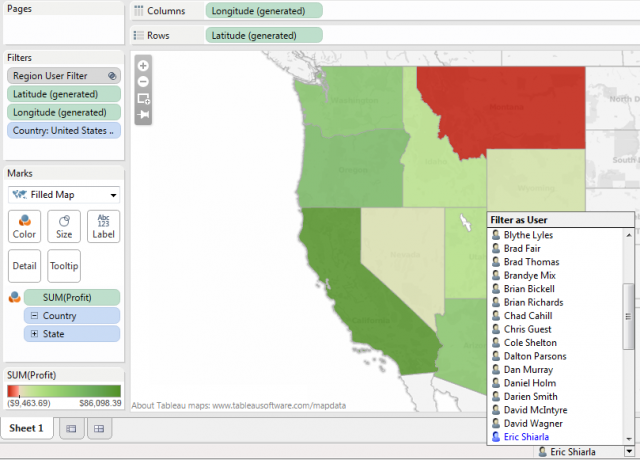Expand the State hierarchy pill
Screen dimensions: 640x460
(34, 333)
